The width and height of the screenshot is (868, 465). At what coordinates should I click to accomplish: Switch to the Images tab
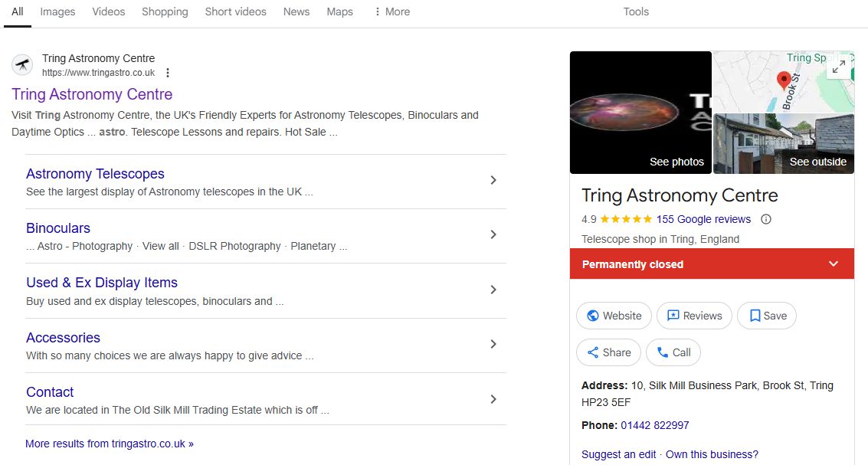(x=57, y=11)
